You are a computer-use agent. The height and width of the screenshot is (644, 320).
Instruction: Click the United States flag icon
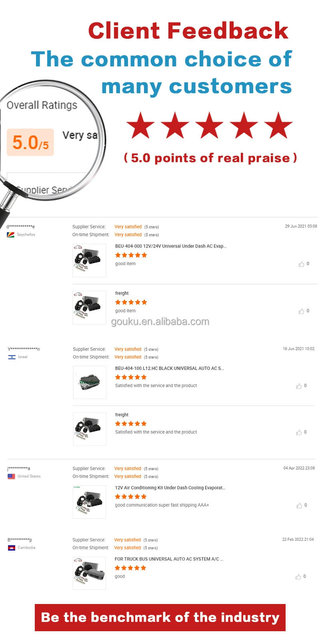pos(12,476)
